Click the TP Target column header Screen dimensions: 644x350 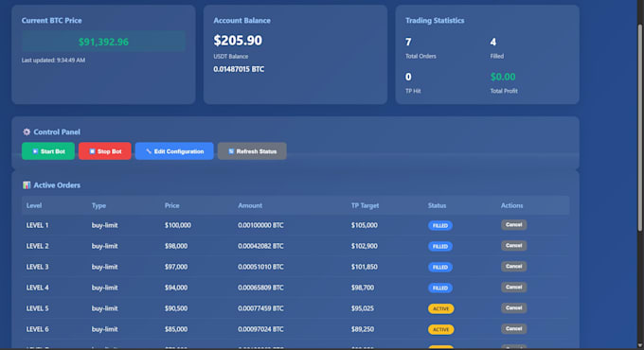point(365,205)
